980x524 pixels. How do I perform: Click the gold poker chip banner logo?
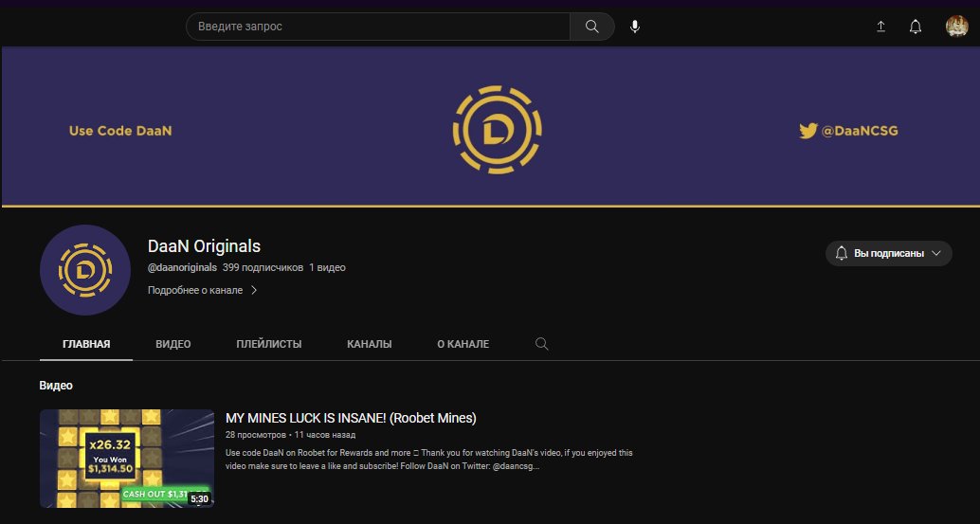(x=497, y=130)
